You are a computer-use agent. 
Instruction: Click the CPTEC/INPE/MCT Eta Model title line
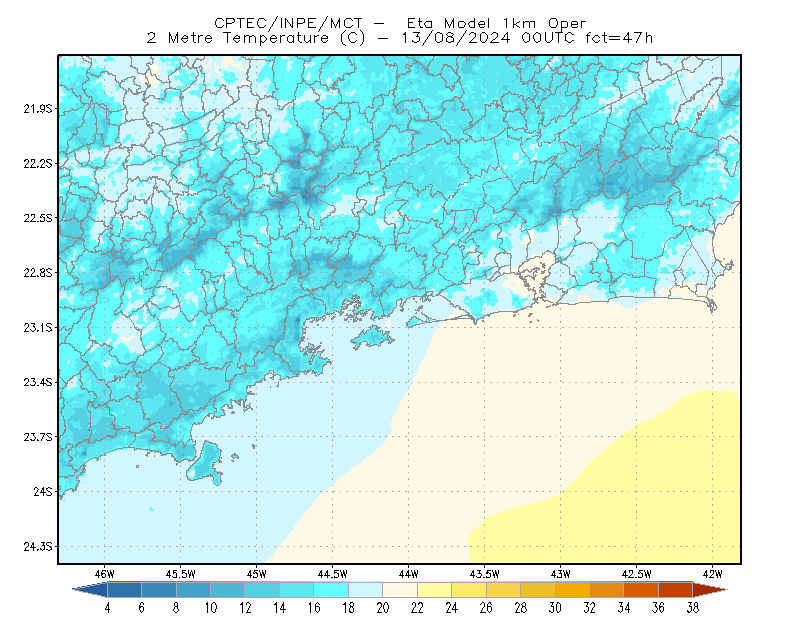click(x=400, y=23)
